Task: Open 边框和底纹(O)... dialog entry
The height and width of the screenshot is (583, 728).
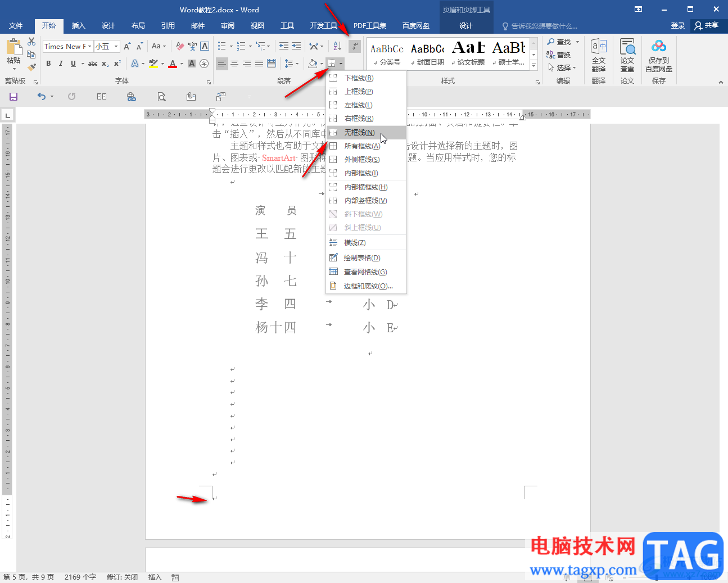Action: 366,286
